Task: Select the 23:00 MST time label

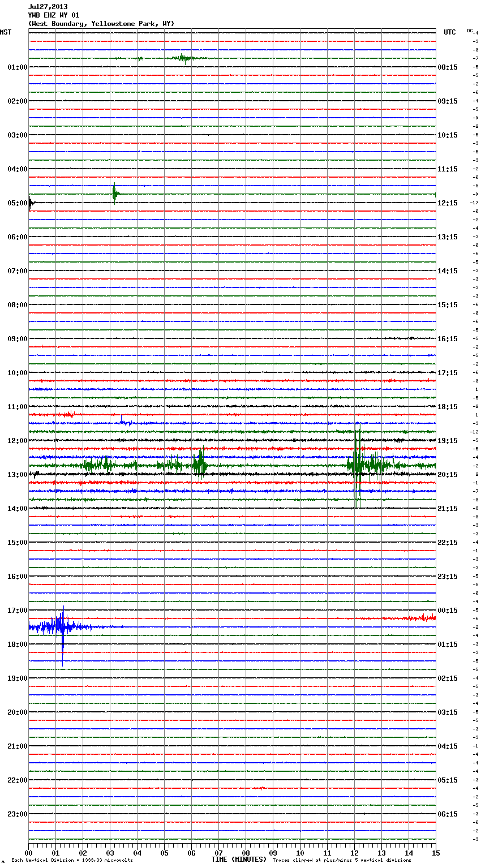Action: click(18, 814)
